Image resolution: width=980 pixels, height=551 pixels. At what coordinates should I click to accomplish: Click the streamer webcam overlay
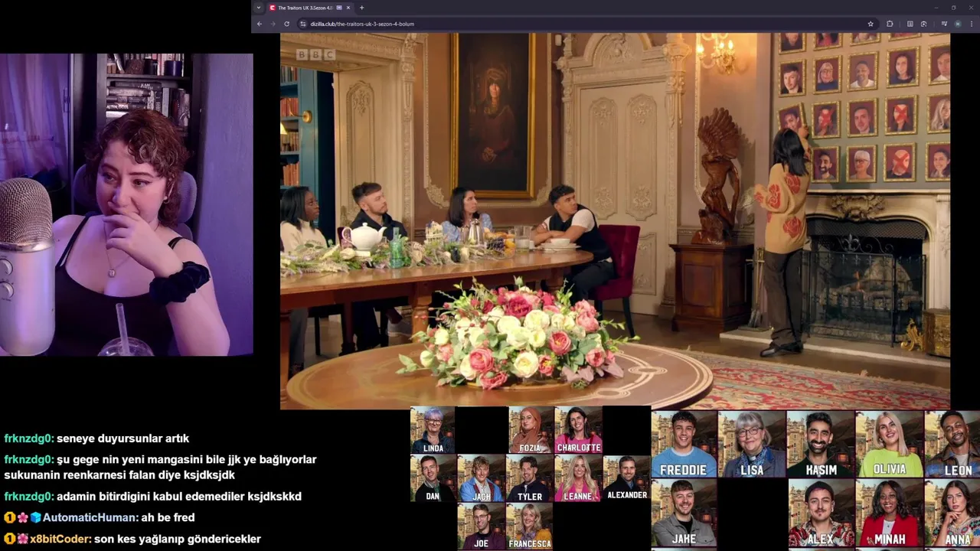[x=126, y=204]
